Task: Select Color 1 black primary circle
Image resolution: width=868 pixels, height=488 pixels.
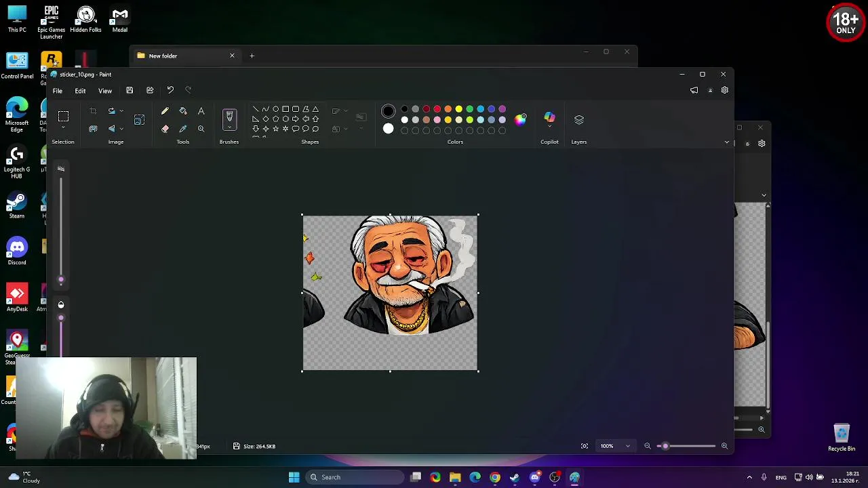Action: tap(388, 111)
